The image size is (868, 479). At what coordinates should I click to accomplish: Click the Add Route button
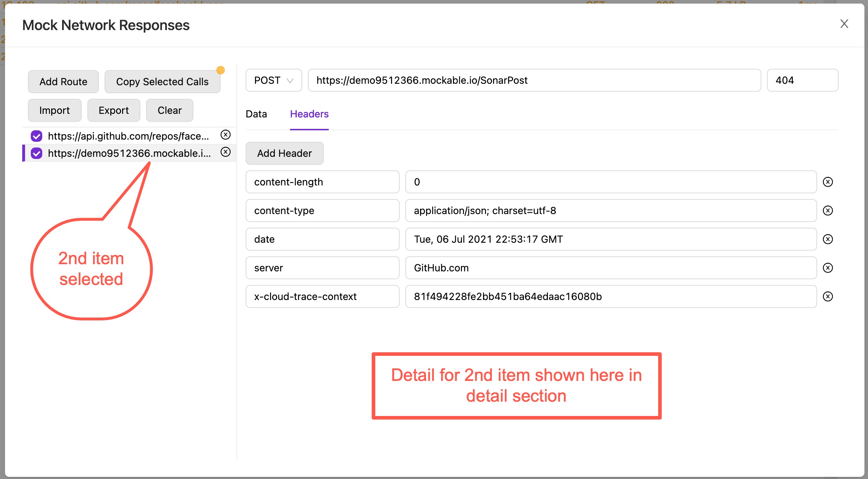63,82
